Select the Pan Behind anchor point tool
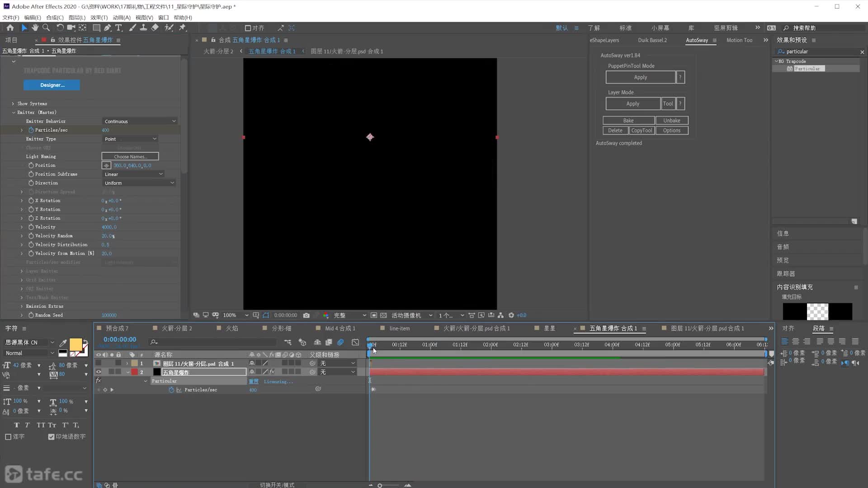The width and height of the screenshot is (868, 488). pos(82,28)
